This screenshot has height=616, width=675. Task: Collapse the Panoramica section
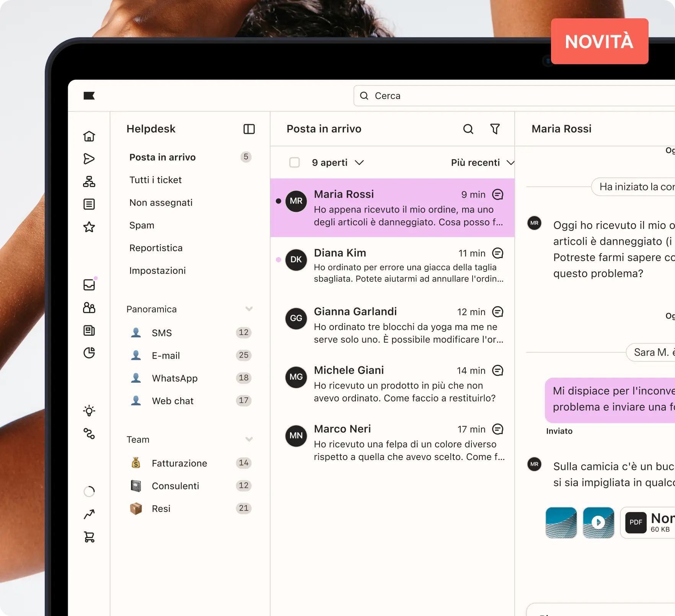pyautogui.click(x=249, y=309)
